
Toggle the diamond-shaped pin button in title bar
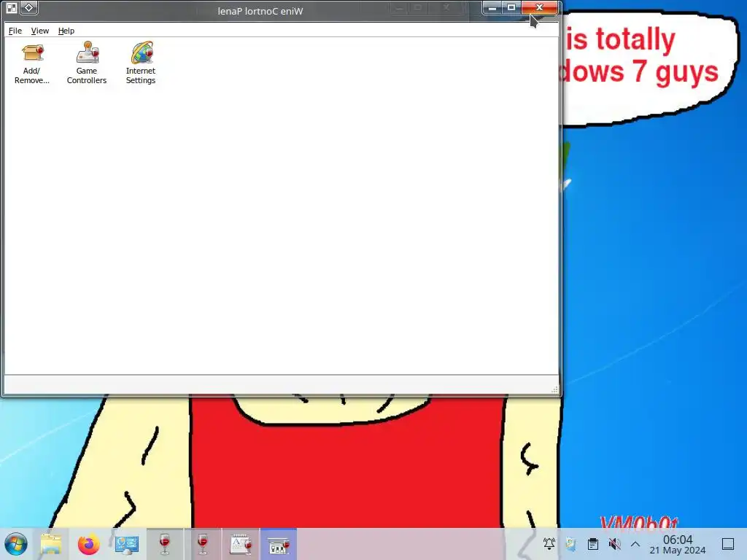point(29,8)
